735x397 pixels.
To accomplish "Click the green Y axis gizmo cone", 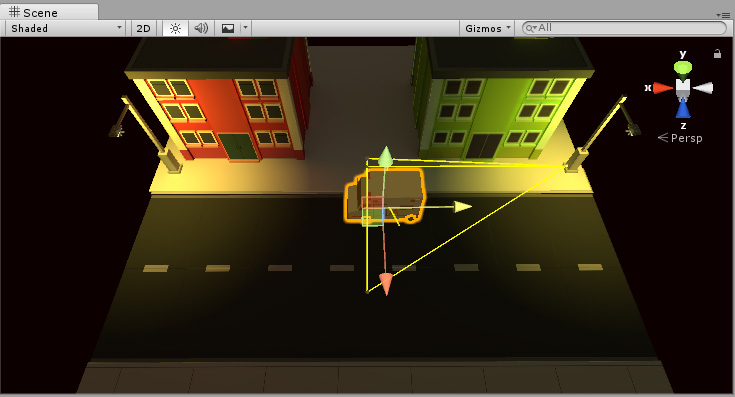I will [683, 68].
